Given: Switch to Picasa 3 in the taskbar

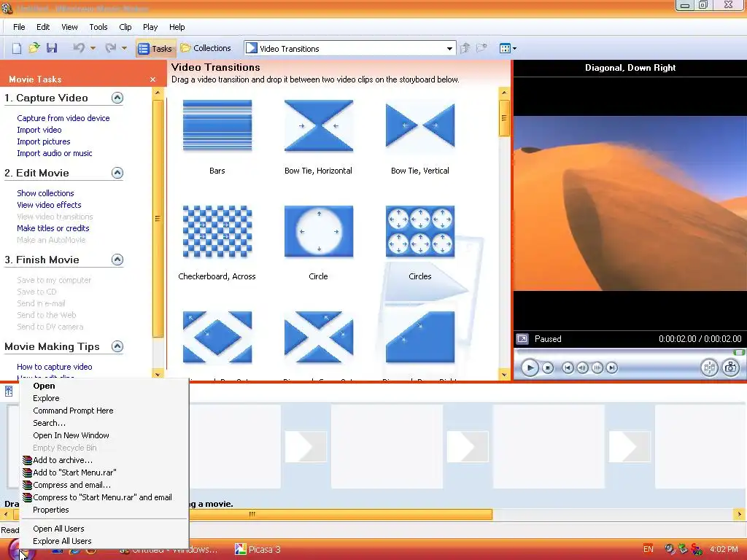Looking at the screenshot, I should (258, 550).
